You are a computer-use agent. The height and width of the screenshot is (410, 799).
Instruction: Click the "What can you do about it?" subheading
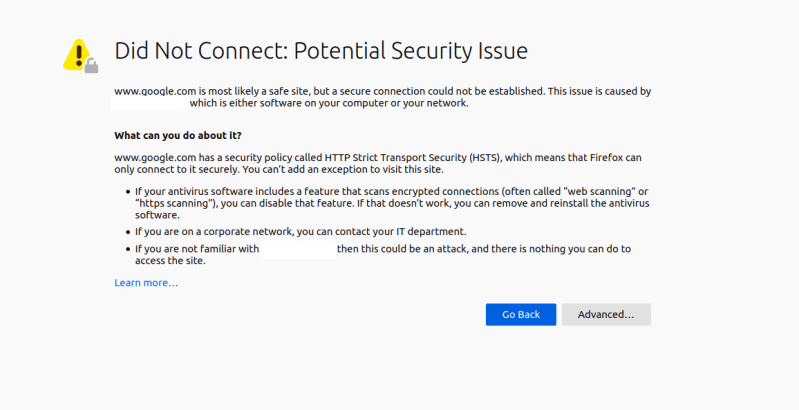tap(178, 135)
